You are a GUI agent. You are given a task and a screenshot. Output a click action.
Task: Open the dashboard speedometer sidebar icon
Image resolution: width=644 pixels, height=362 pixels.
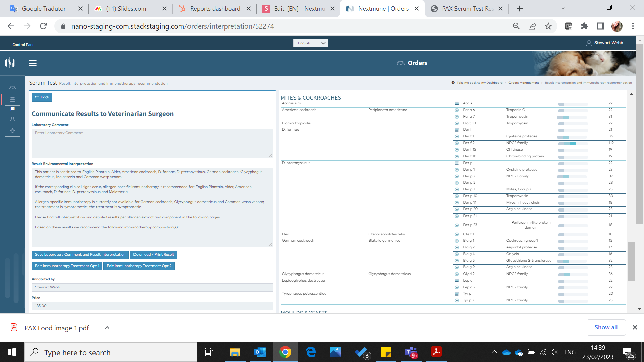coord(12,88)
